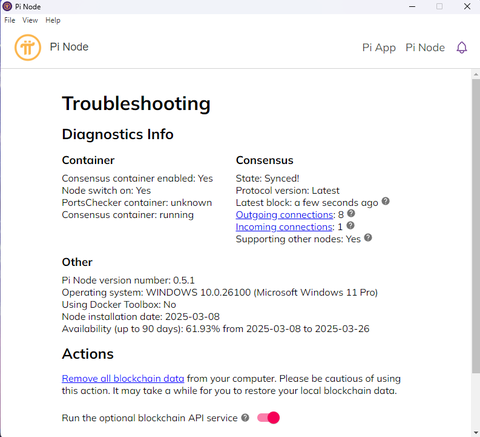The height and width of the screenshot is (437, 480).
Task: Click help icon beside Supporting other nodes
Action: 368,238
